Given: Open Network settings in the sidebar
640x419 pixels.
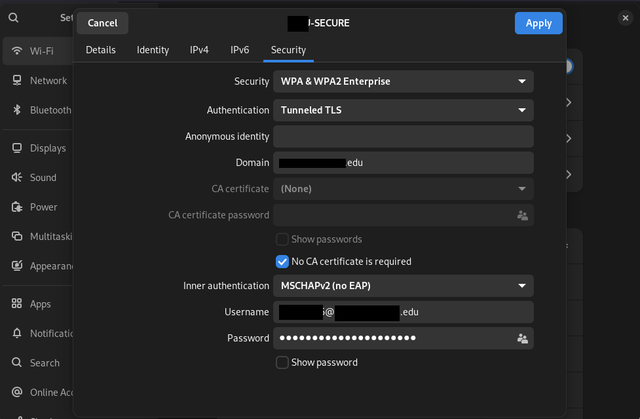Looking at the screenshot, I should coord(38,80).
